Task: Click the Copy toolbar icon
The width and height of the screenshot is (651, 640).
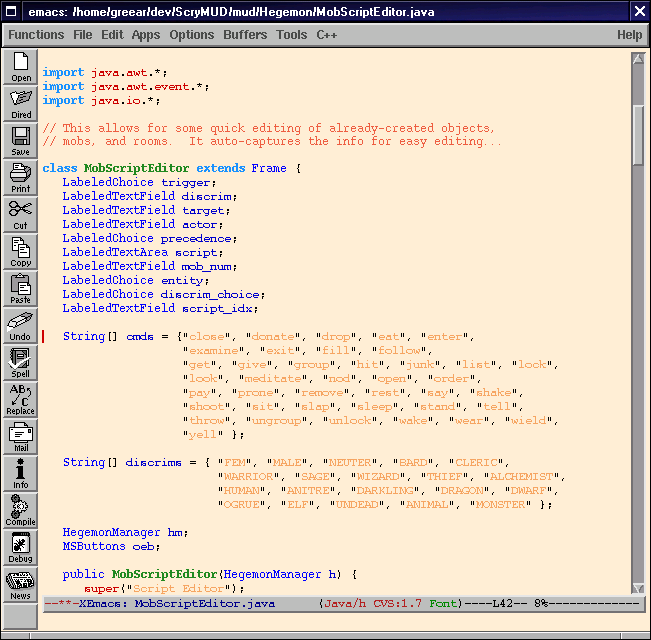Action: (20, 251)
